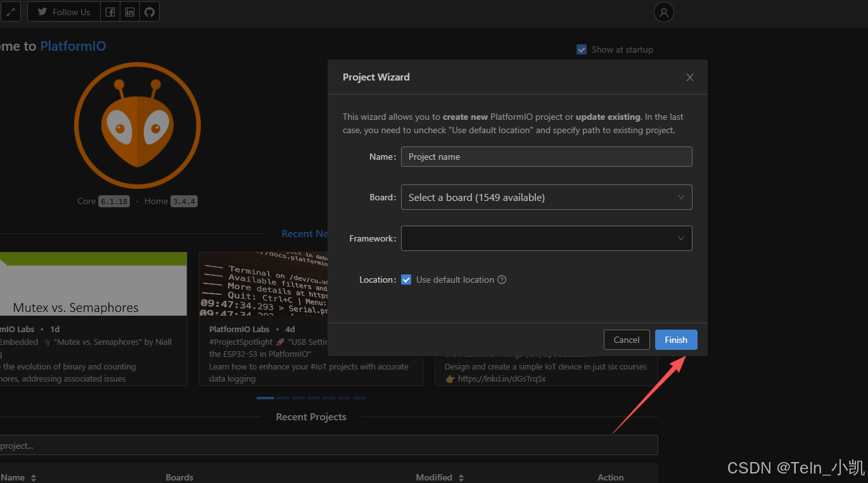Open the Facebook icon link
The image size is (868, 483).
coord(110,11)
